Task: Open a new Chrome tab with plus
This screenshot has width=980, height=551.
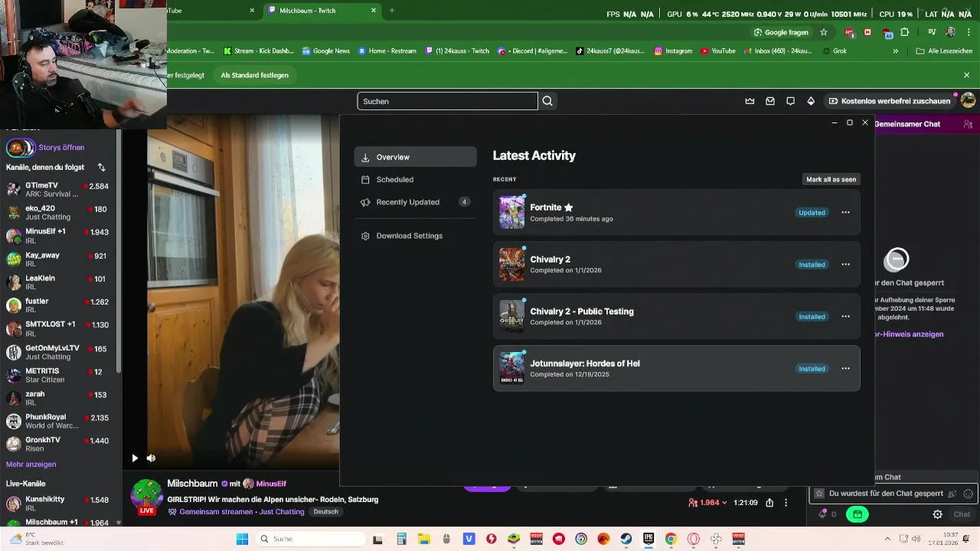Action: (392, 11)
